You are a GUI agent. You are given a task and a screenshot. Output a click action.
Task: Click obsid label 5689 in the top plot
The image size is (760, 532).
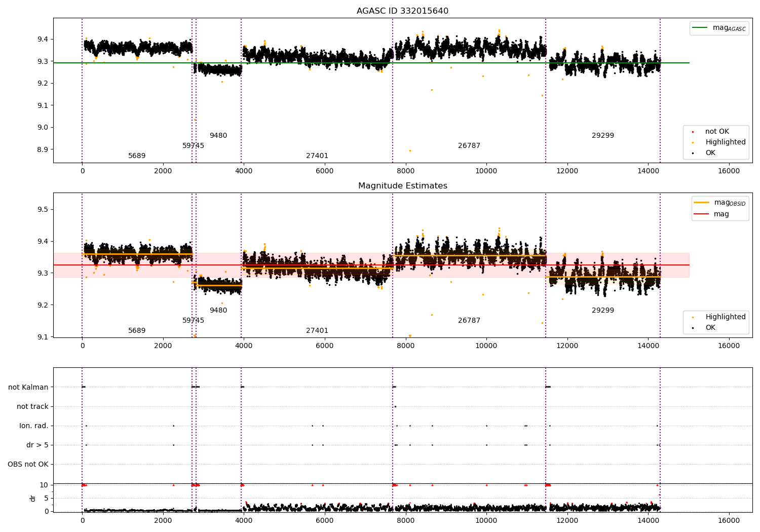(x=137, y=156)
